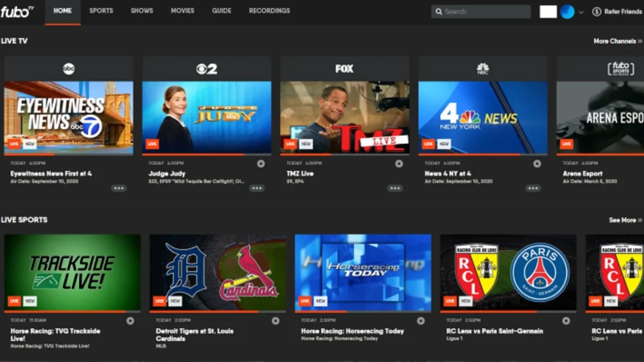Open the RECORDINGS tab

pyautogui.click(x=269, y=10)
